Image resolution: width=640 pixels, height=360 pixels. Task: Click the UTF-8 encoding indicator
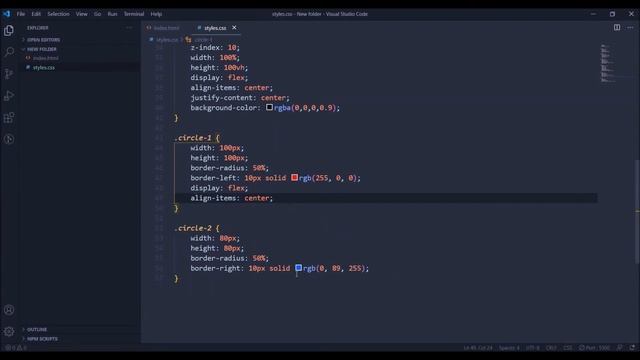[x=533, y=348]
